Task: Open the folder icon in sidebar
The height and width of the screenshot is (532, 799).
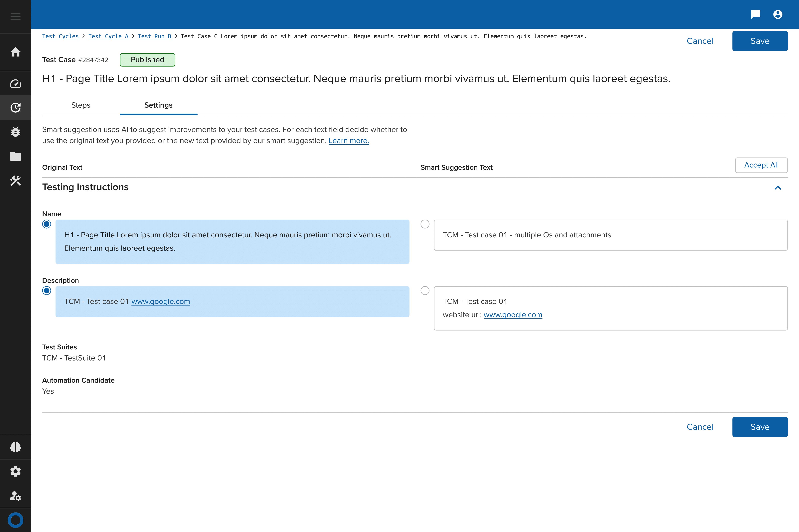Action: (15, 157)
